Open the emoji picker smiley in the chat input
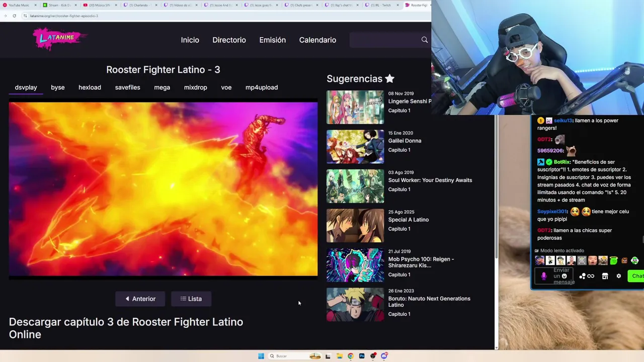 coord(565,276)
